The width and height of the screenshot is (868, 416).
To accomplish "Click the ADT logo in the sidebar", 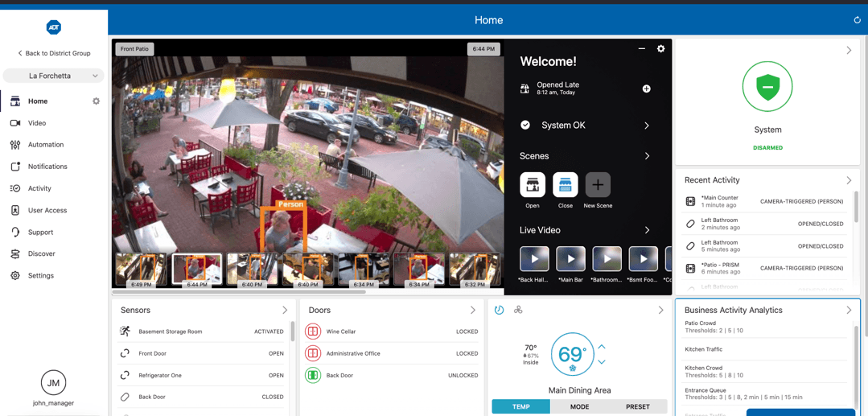I will (x=54, y=27).
